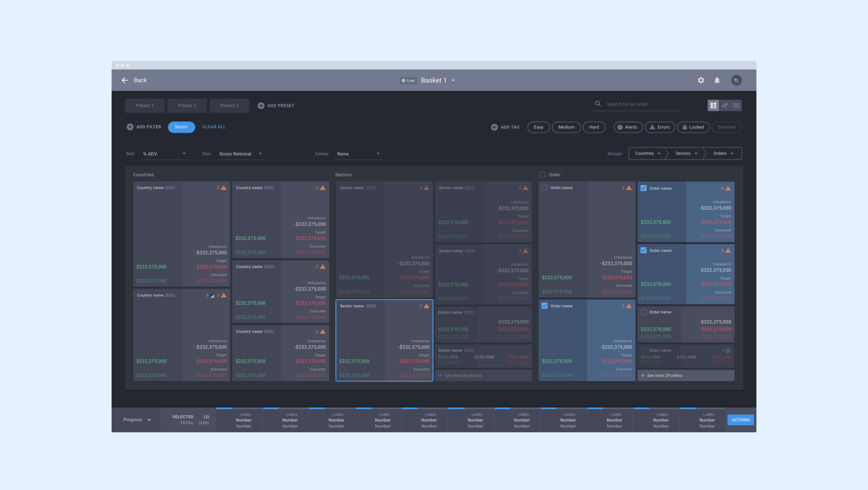Open the Basket 1 dropdown arrow
Screen dimensions: 868x490
pos(453,80)
